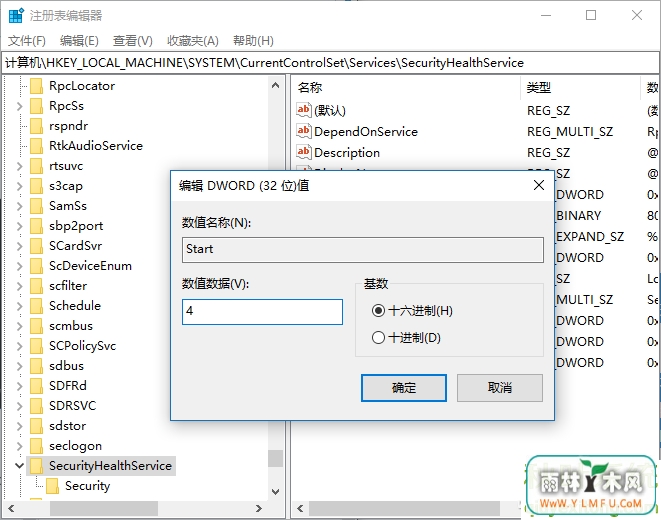Select the SCardSvr folder icon
The height and width of the screenshot is (520, 661).
[37, 246]
